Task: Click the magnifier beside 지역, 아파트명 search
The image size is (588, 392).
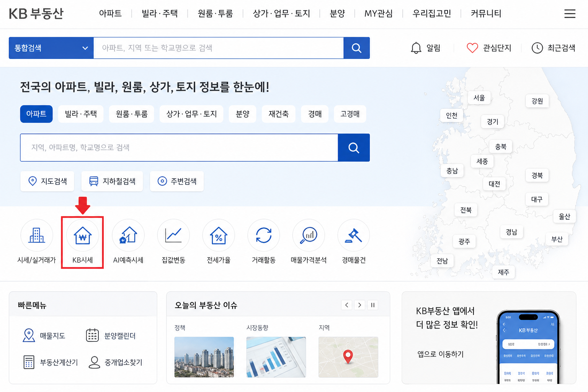Action: pos(354,147)
